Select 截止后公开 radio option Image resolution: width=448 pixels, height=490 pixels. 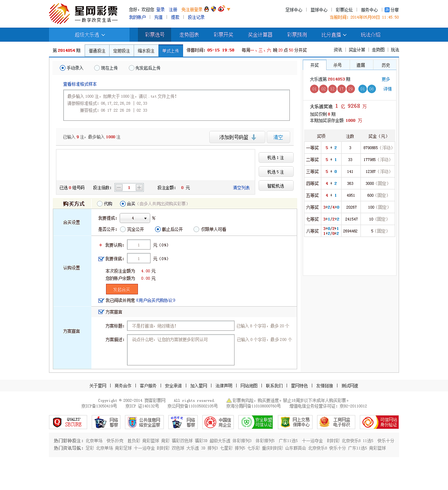click(x=158, y=229)
